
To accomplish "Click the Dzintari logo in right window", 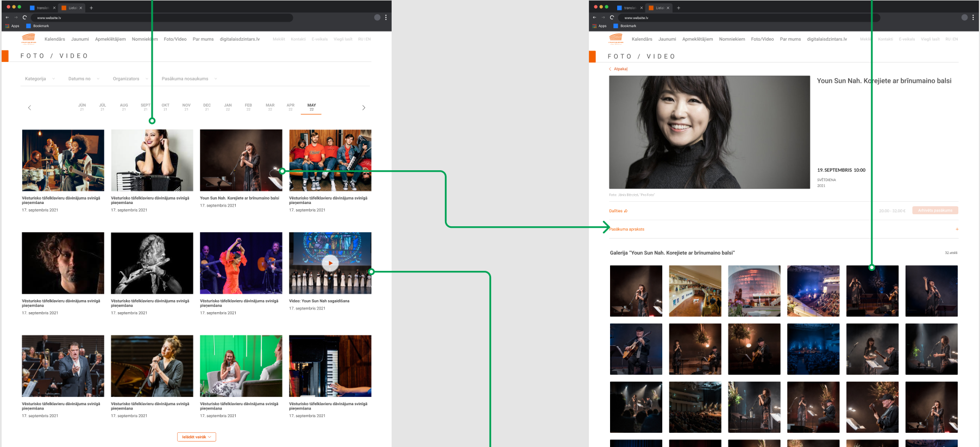I will 616,39.
